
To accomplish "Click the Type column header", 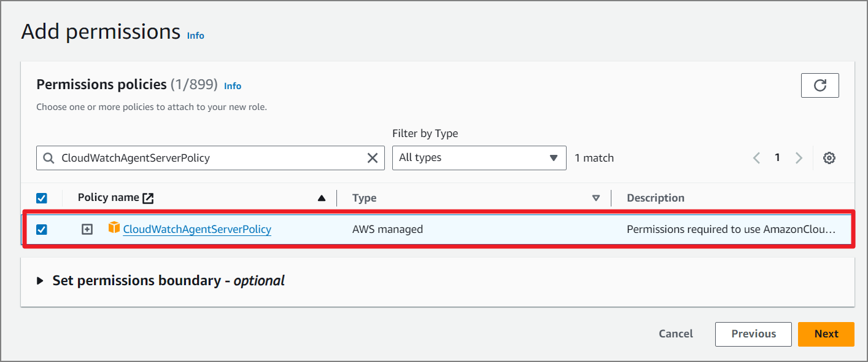I will click(365, 198).
